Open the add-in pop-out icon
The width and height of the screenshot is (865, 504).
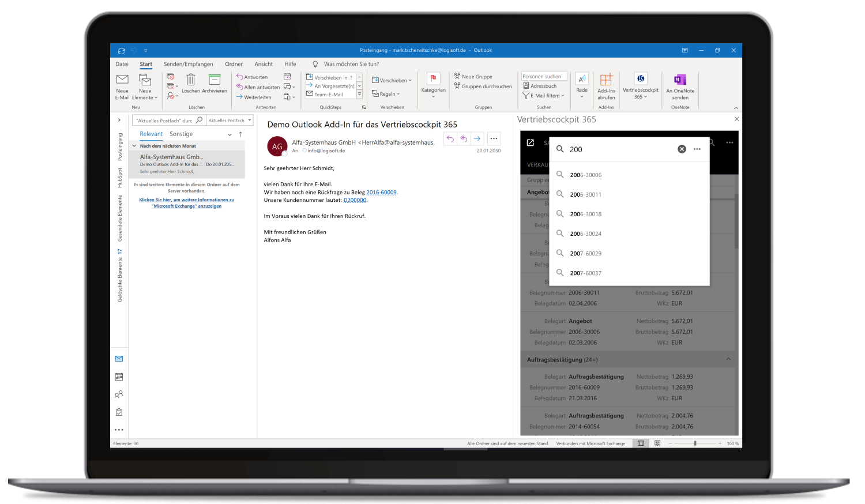531,142
